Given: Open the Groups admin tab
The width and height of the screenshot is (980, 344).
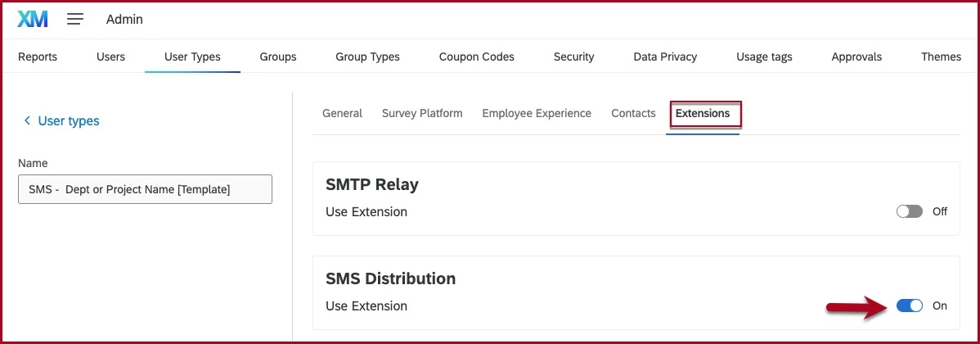Looking at the screenshot, I should point(278,57).
